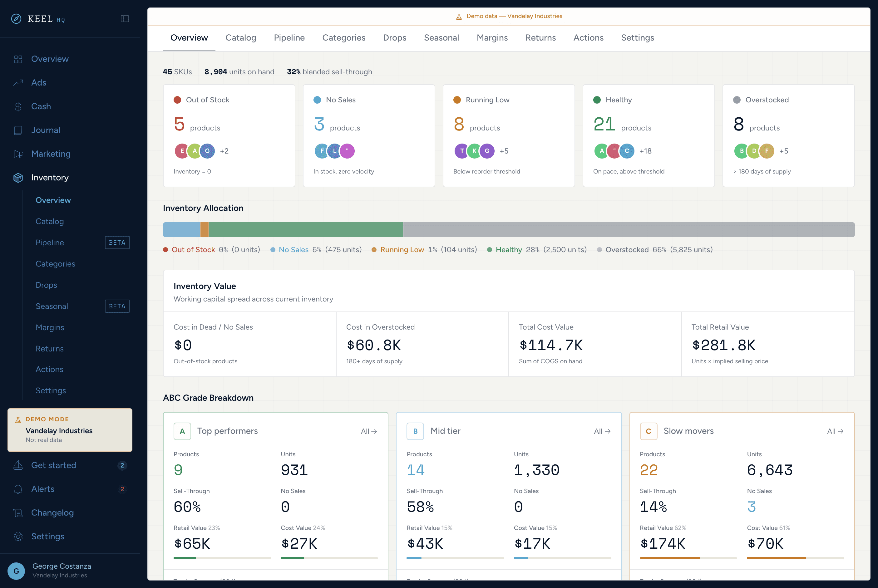Open Changelog via its list icon
This screenshot has width=878, height=588.
point(18,512)
